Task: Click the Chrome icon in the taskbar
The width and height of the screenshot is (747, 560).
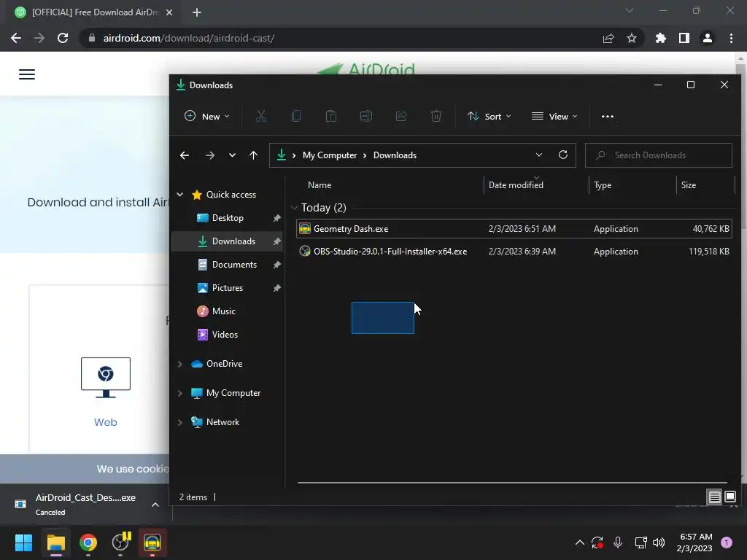Action: tap(88, 542)
